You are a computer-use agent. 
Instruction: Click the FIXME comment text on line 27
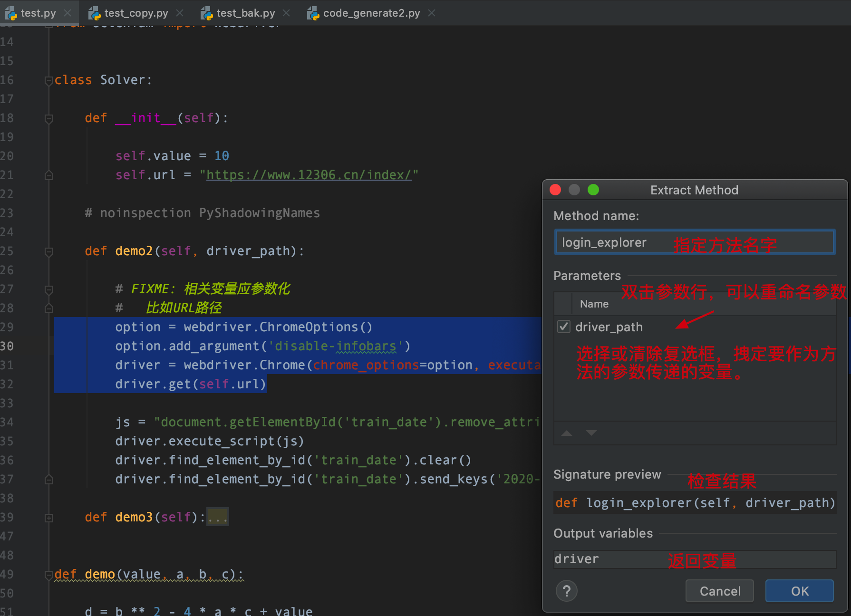(x=203, y=289)
